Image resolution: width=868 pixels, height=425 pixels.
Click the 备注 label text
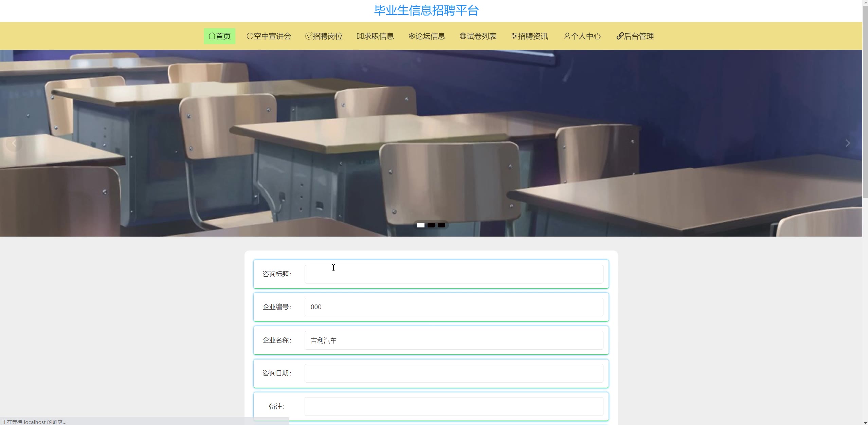tap(277, 406)
